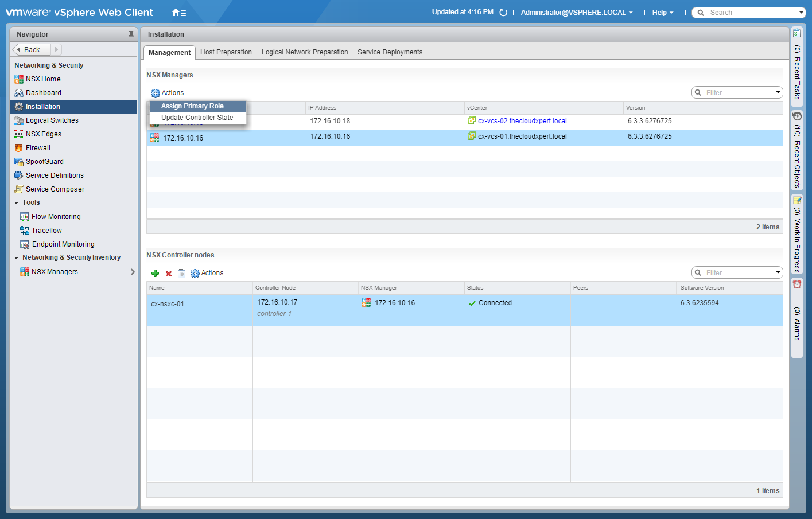Open the Alarms side panel icon
Viewport: 812px width, 519px height.
797,284
